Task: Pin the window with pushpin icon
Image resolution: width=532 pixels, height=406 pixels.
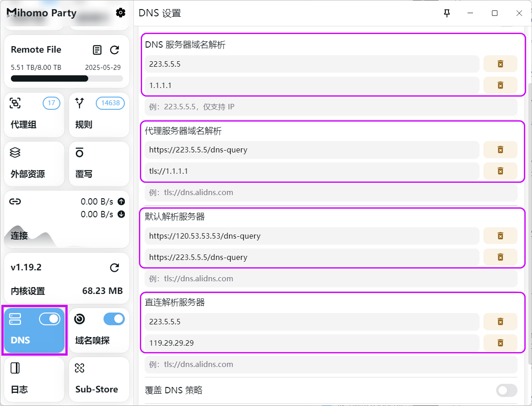Action: [x=447, y=13]
